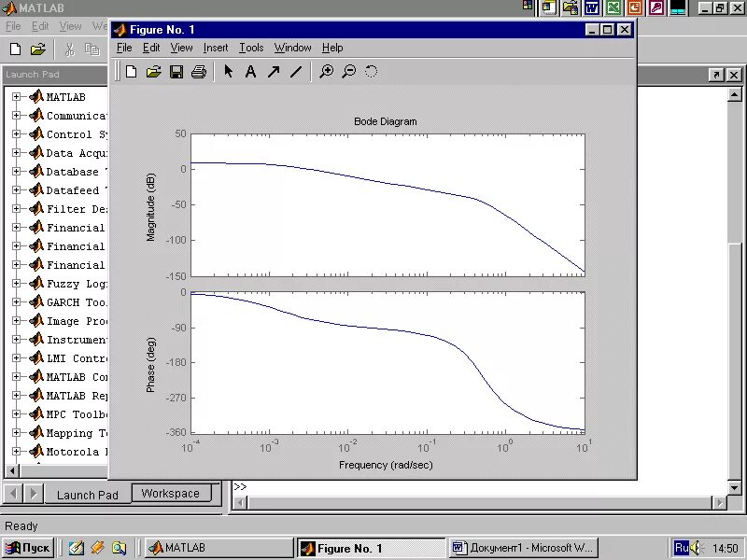Click the Copy icon in MATLAB toolbar

[x=92, y=49]
